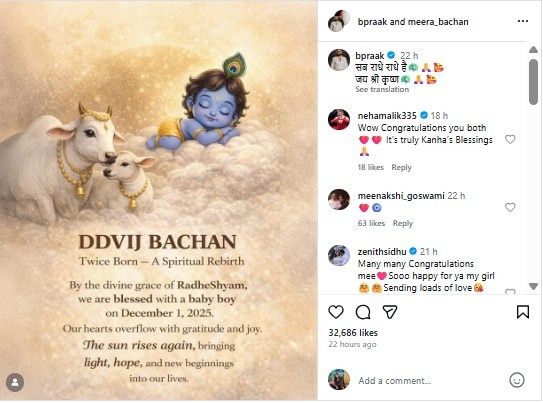
Task: View the 32,686 likes list
Action: [353, 333]
